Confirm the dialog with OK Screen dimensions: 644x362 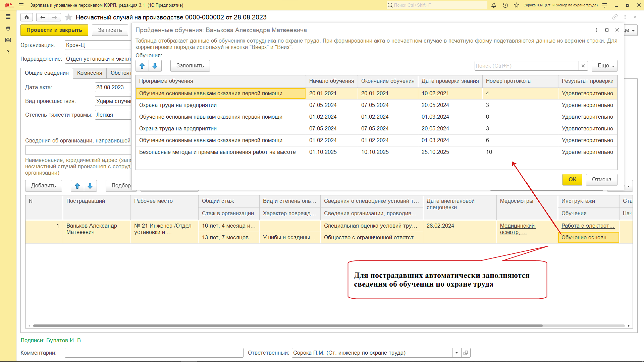click(x=572, y=179)
